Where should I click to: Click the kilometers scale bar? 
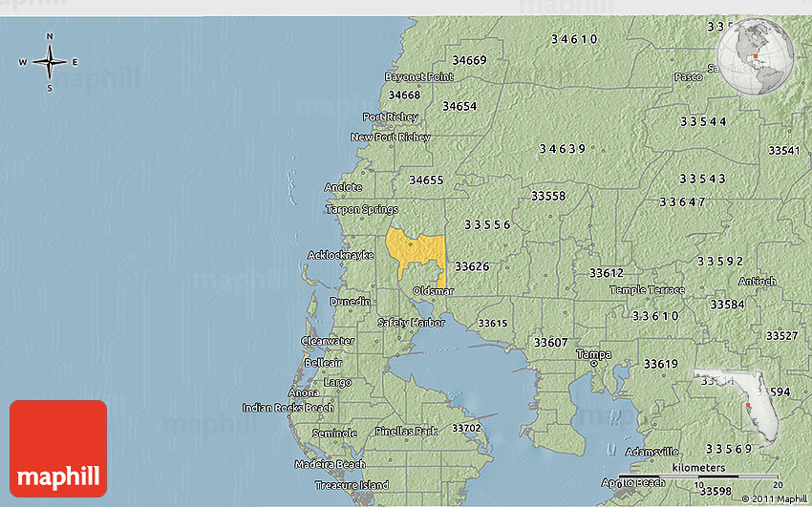pyautogui.click(x=698, y=475)
